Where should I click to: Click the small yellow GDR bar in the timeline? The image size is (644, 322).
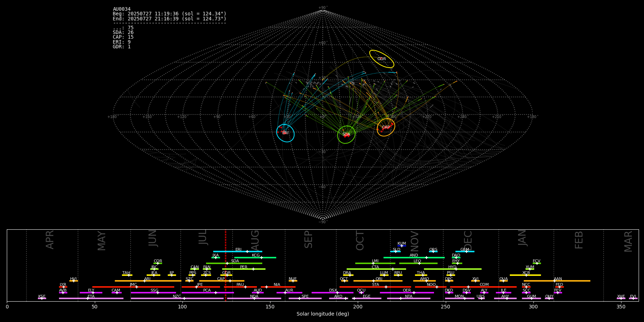pos(226,275)
